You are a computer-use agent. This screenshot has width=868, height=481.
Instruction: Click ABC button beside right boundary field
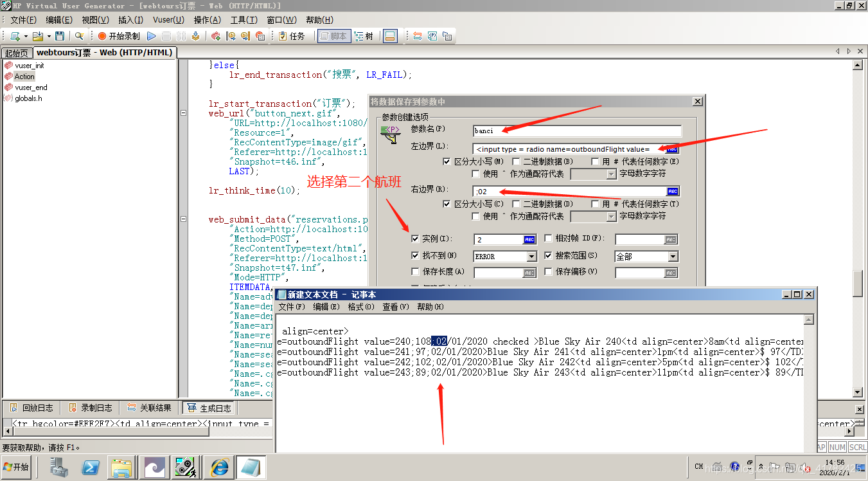[x=673, y=191]
